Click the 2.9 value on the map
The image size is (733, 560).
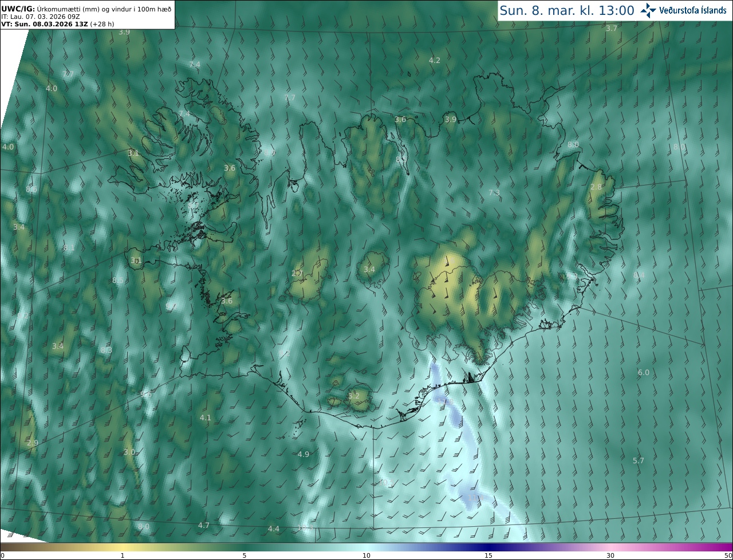pos(33,443)
